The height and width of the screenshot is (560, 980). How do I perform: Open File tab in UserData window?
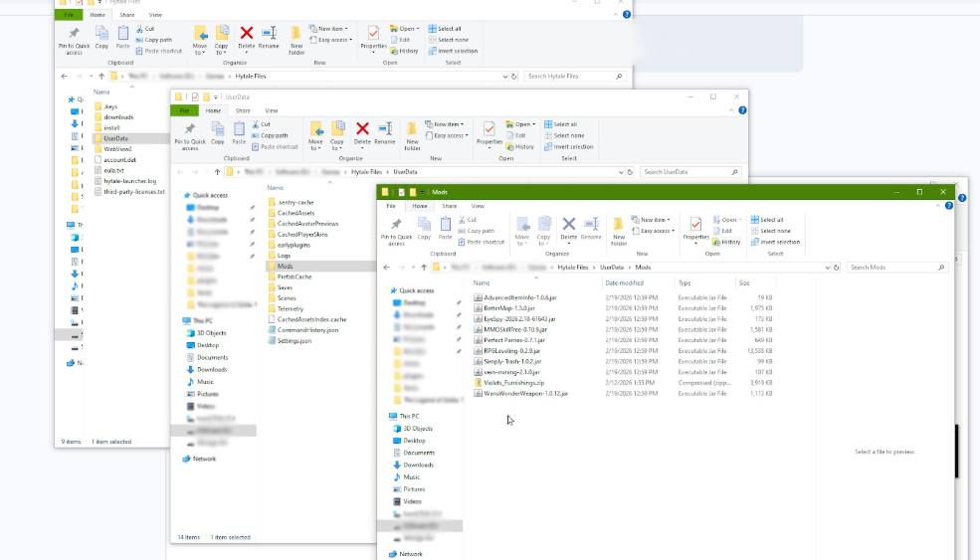click(184, 110)
